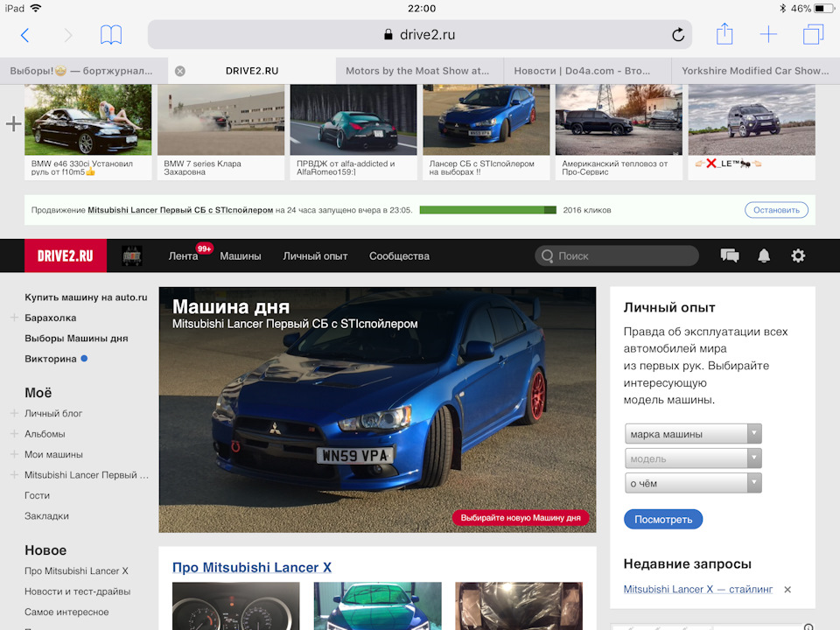This screenshot has width=840, height=630.
Task: Tap the Safari forward arrow
Action: click(x=68, y=35)
